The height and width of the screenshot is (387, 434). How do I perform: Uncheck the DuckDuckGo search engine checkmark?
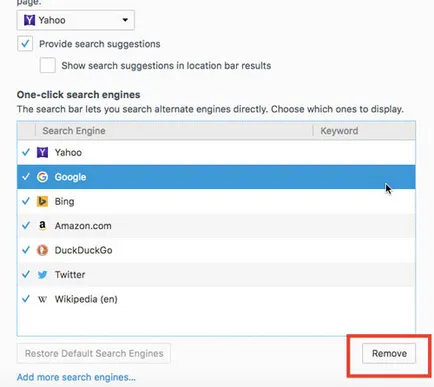[26, 250]
